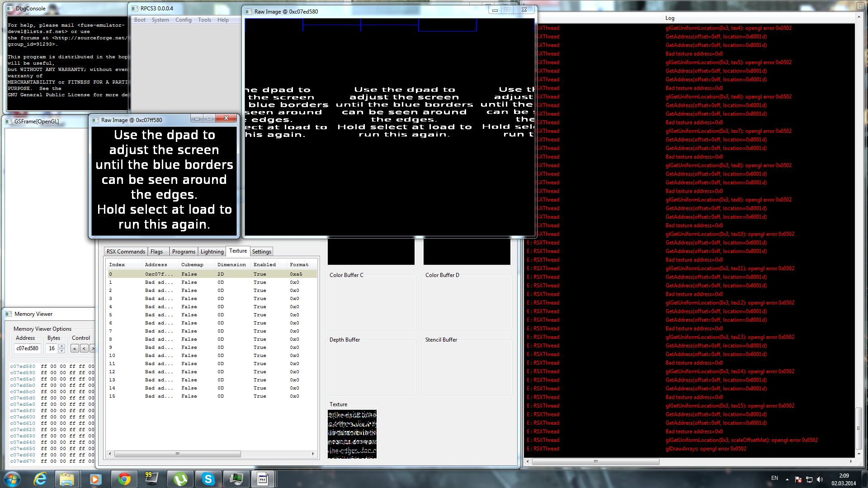The height and width of the screenshot is (488, 868).
Task: Open Skype from the taskbar
Action: pyautogui.click(x=208, y=479)
